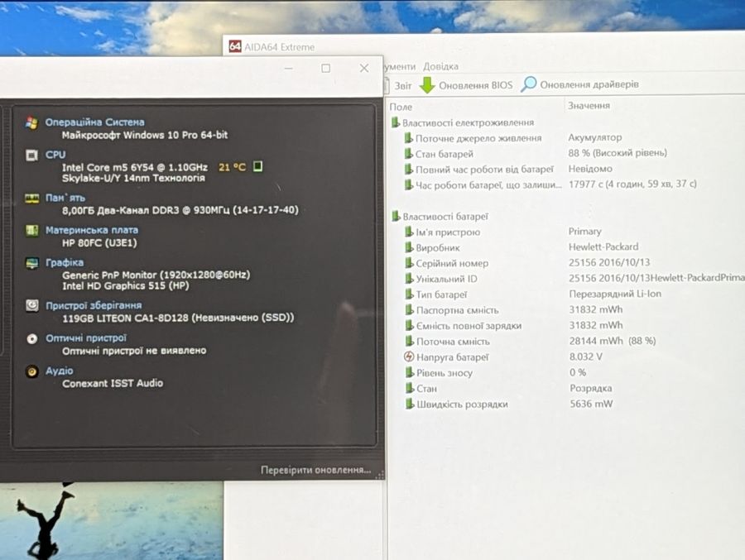Viewport: 745px width, 560px height.
Task: Open the CPU section link
Action: [x=55, y=155]
